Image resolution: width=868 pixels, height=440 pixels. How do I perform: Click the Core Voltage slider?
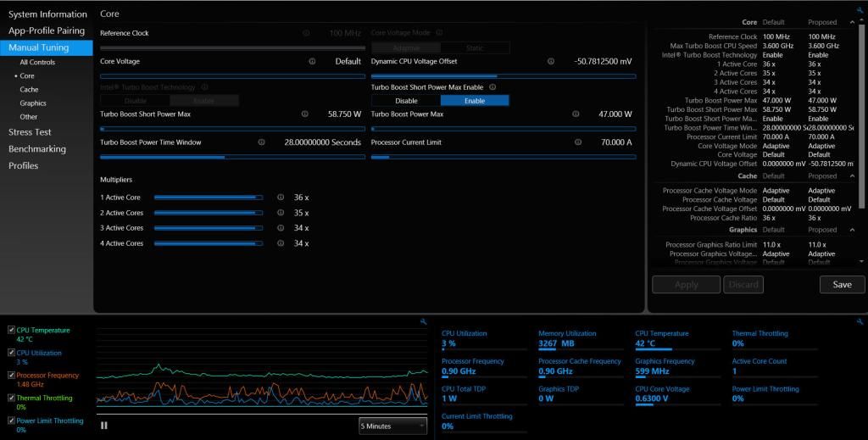coord(232,76)
